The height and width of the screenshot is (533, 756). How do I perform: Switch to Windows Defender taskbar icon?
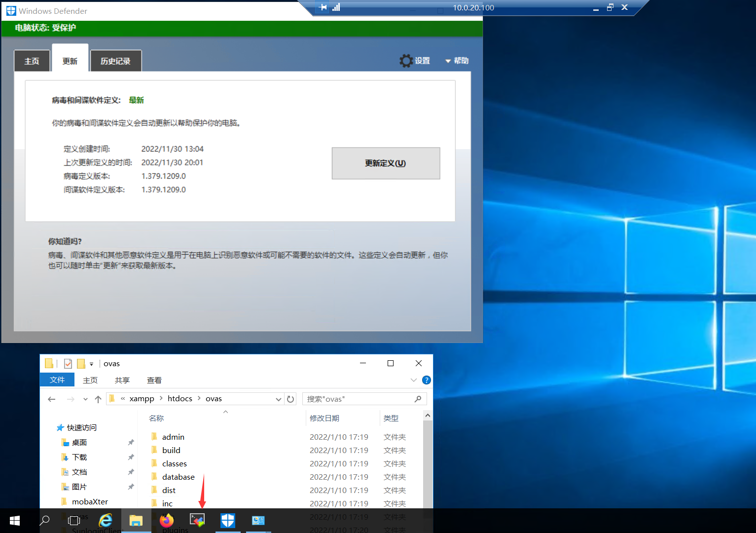click(228, 520)
